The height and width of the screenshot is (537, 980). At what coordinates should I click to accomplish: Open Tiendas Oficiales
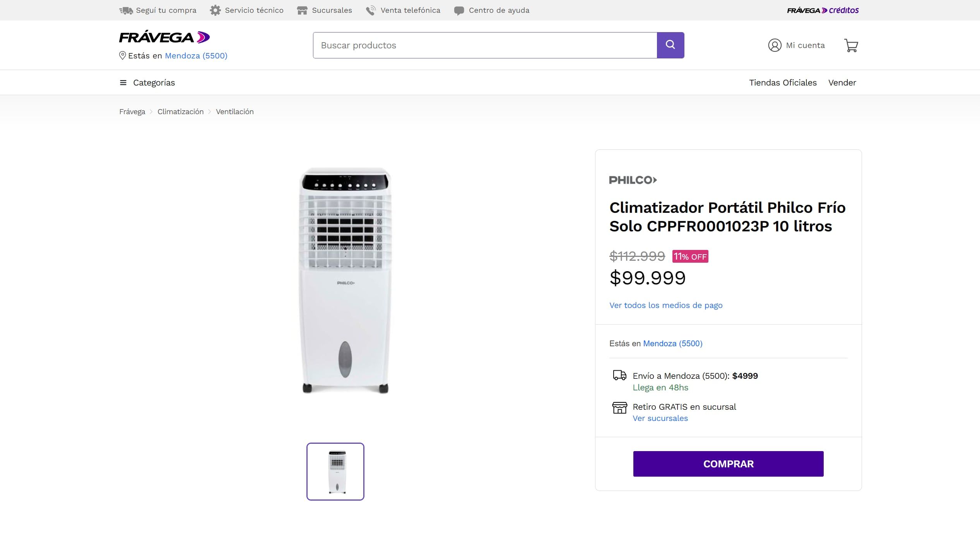click(x=782, y=82)
